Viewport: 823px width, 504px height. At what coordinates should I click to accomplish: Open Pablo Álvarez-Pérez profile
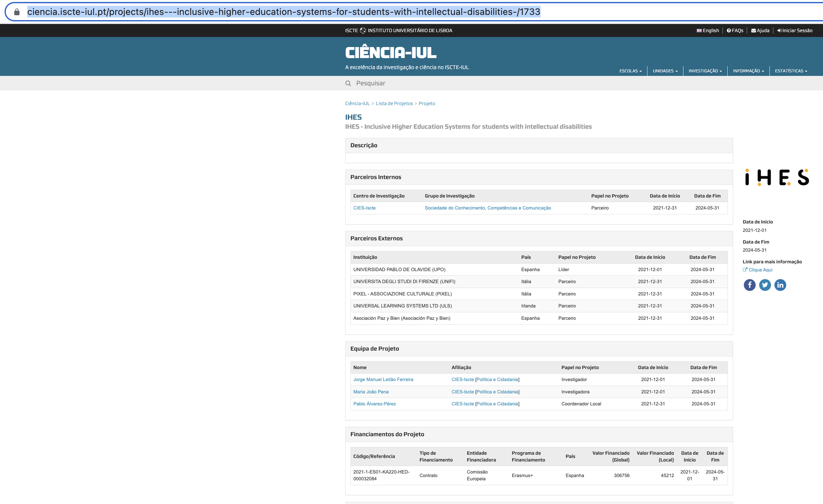(375, 404)
